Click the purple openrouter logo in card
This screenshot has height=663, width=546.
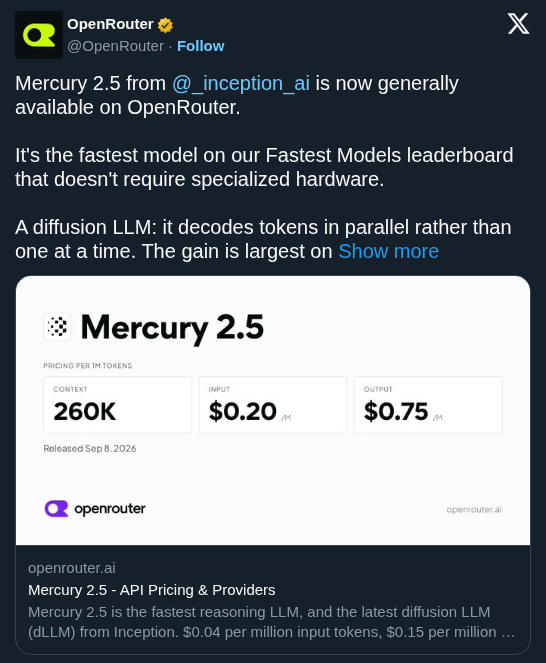pos(56,509)
